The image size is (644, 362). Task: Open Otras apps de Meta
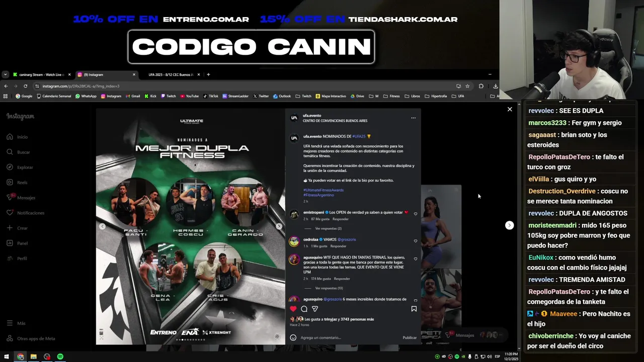(31, 338)
